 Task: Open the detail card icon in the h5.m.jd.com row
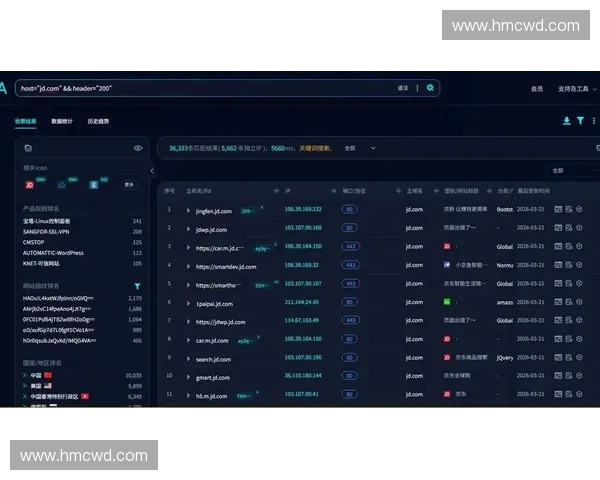click(558, 394)
